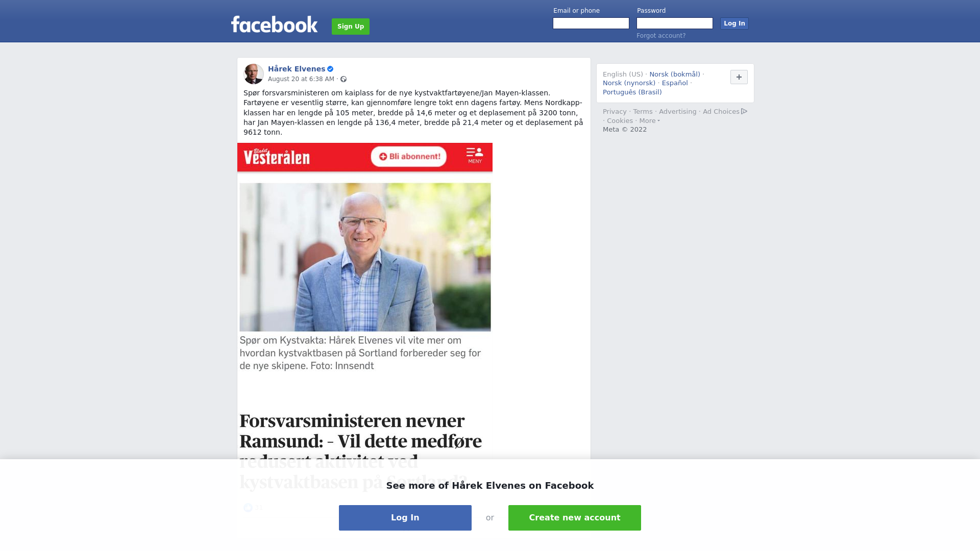This screenshot has height=551, width=980.
Task: Click Create new account button
Action: (575, 518)
